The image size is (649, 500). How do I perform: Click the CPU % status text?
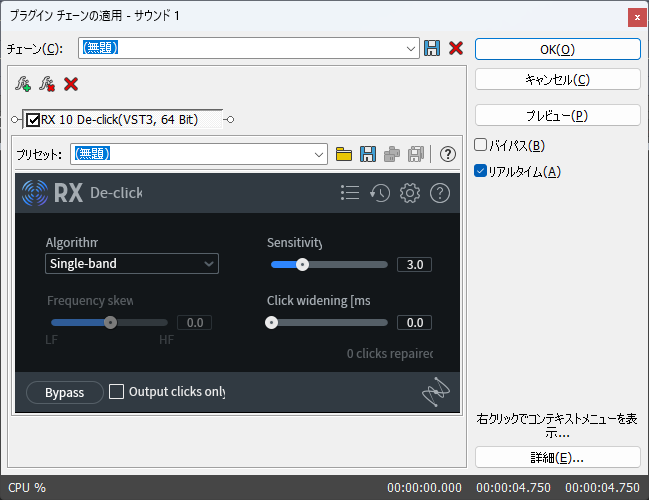click(x=27, y=488)
